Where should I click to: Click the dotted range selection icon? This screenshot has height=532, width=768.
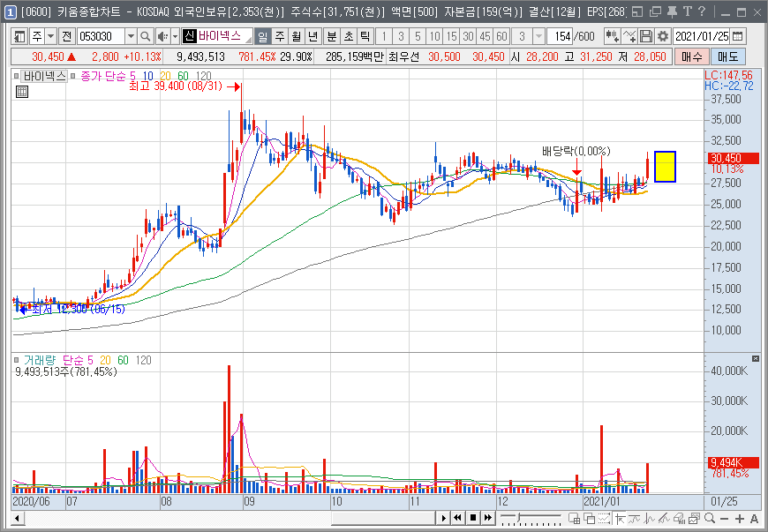pos(605,518)
